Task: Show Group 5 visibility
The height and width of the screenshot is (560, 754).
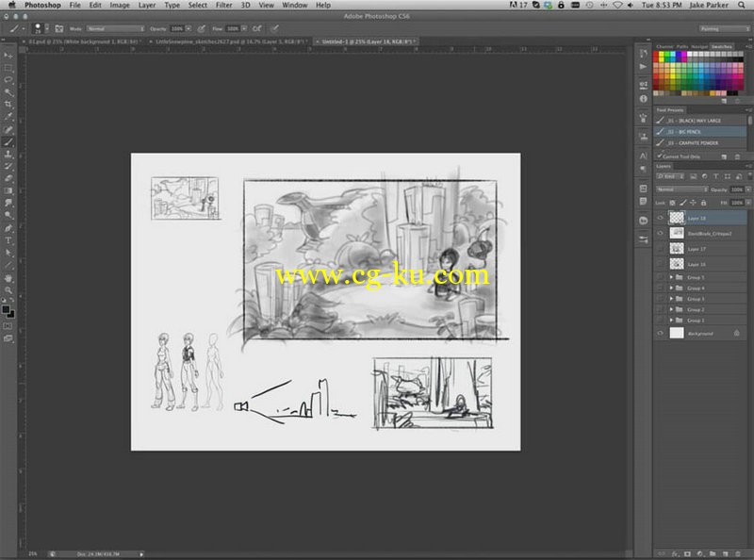Action: [661, 277]
